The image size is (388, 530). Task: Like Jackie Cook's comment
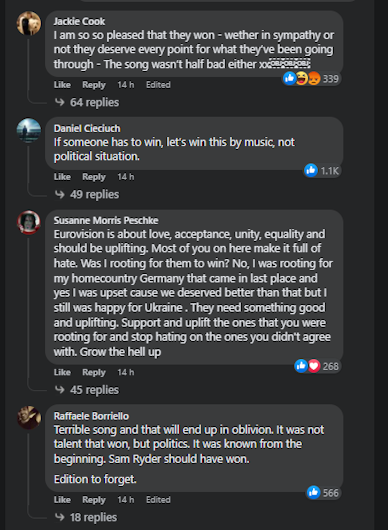coord(62,85)
